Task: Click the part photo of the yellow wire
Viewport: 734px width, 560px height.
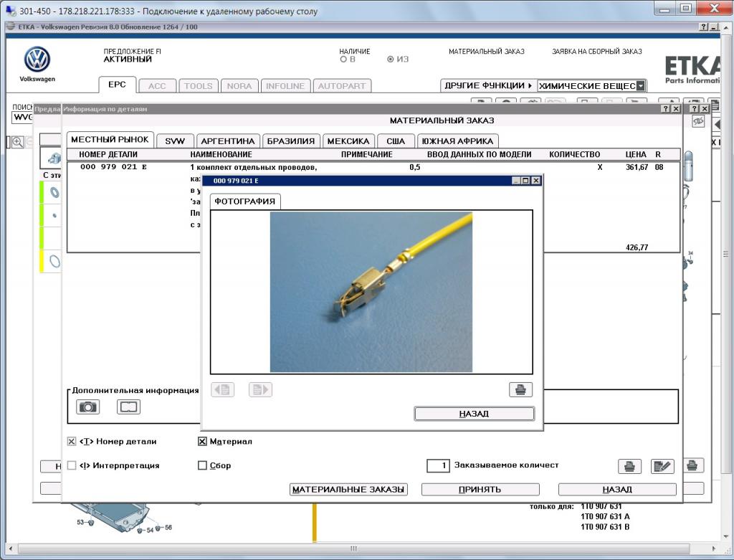Action: [x=371, y=292]
